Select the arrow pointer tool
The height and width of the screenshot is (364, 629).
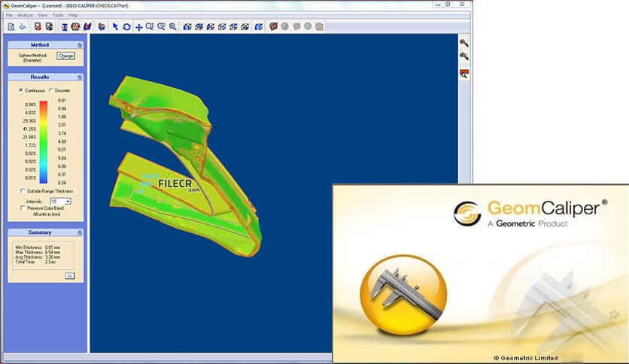(116, 27)
